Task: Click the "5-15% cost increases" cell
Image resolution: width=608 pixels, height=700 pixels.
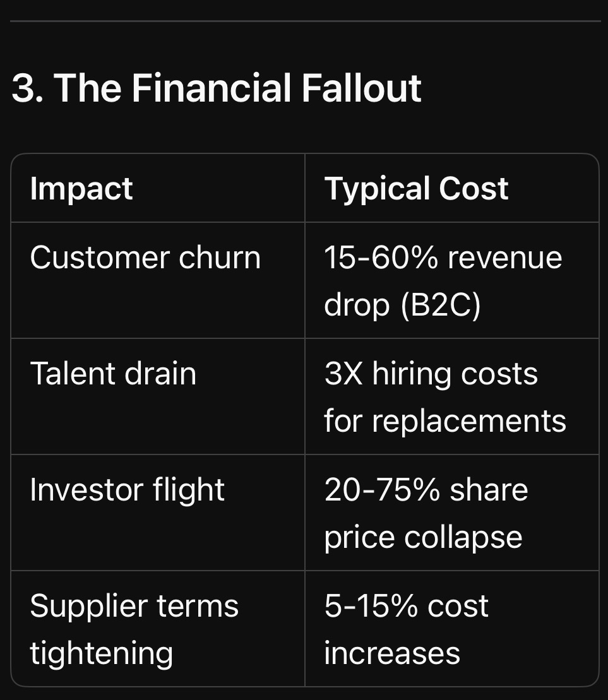Action: click(x=406, y=629)
